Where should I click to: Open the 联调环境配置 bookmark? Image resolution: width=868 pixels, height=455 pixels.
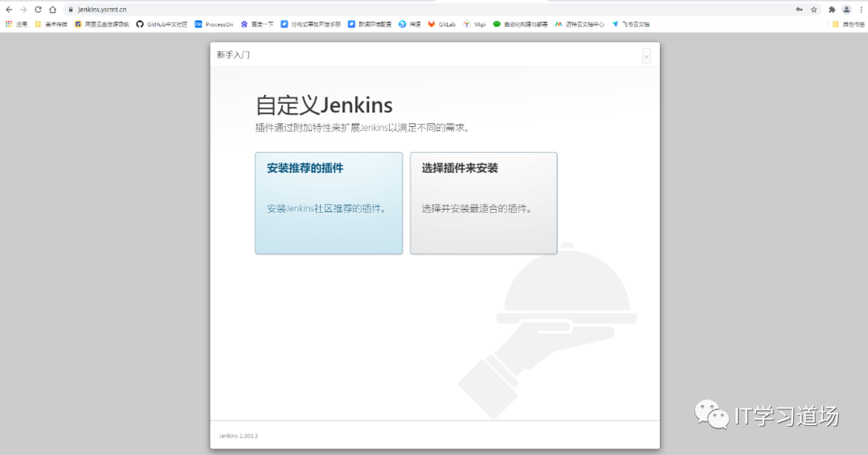(x=370, y=24)
